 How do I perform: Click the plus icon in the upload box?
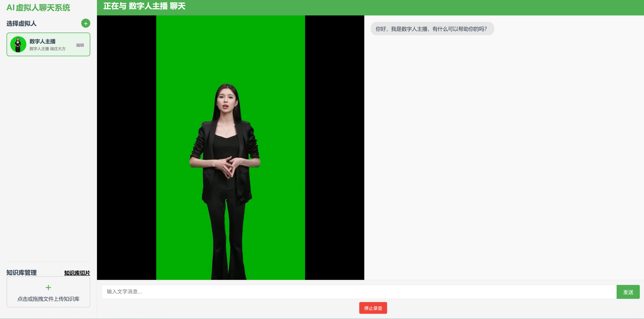point(48,288)
